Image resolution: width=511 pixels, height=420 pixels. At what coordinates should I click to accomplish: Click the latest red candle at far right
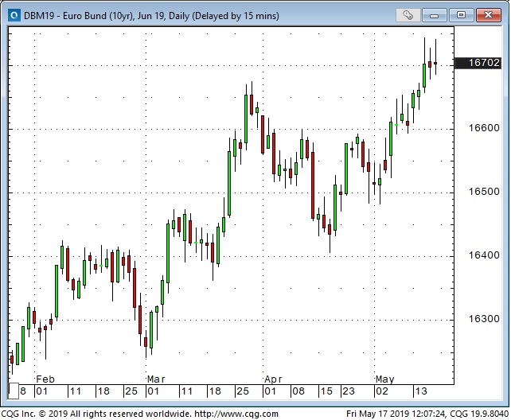[435, 63]
